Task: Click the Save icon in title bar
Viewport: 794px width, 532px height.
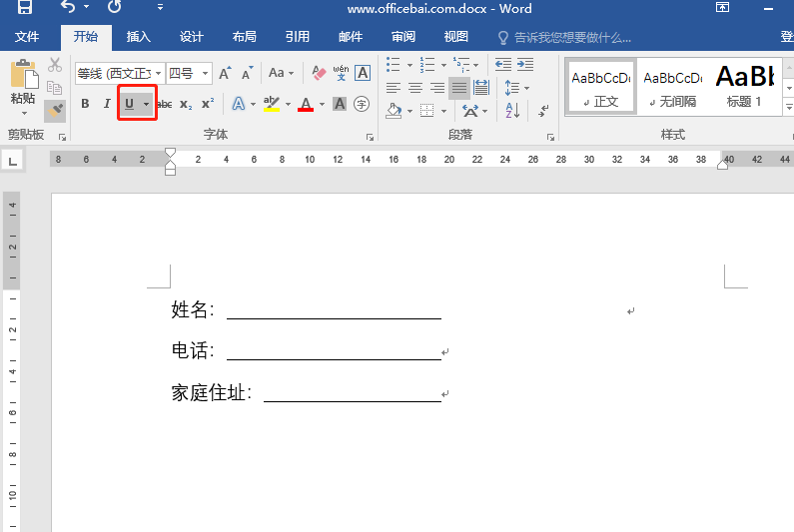Action: point(24,7)
